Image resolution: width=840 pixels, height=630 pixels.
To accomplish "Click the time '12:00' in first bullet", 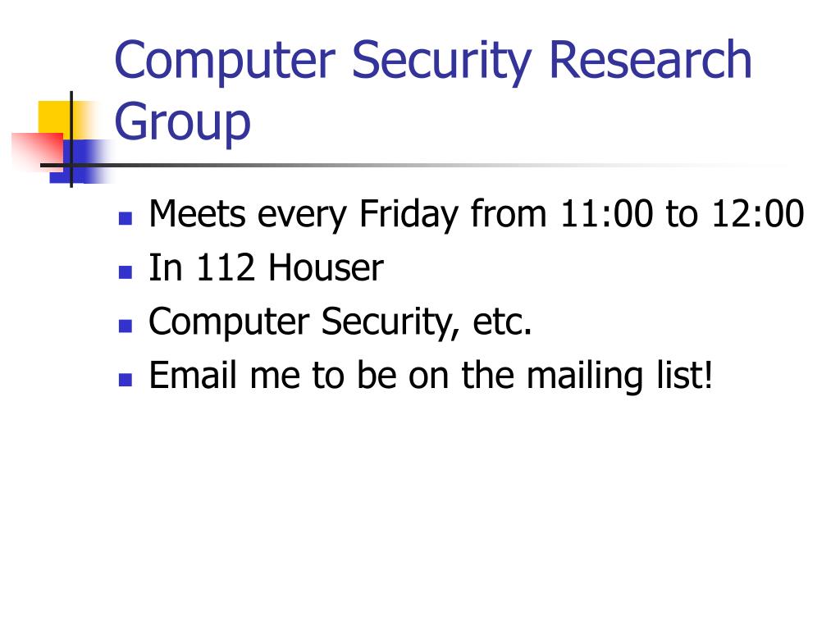I will point(757,214).
